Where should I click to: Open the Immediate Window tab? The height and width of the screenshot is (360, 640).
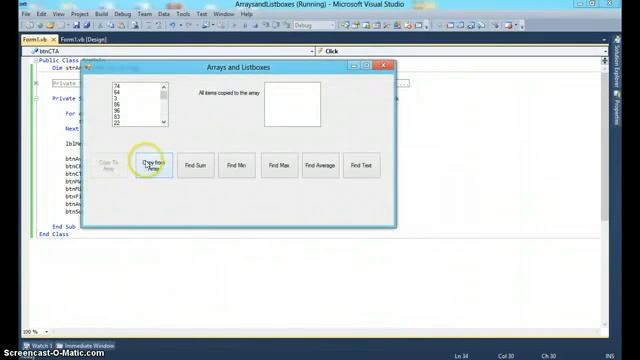[86, 346]
